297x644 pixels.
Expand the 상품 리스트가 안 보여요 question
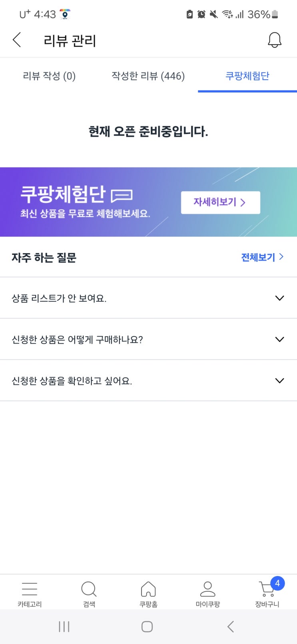(148, 298)
